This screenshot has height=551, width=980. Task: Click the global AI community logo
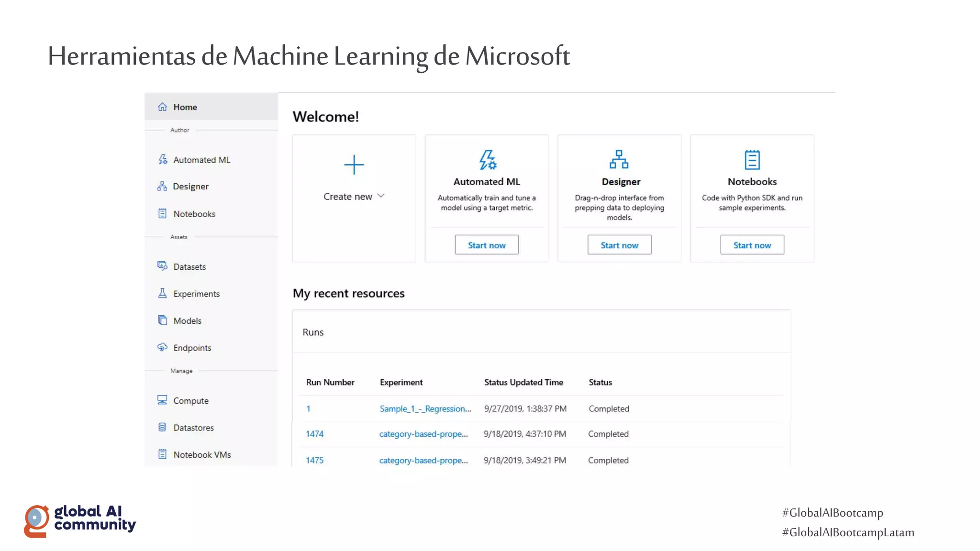(80, 521)
